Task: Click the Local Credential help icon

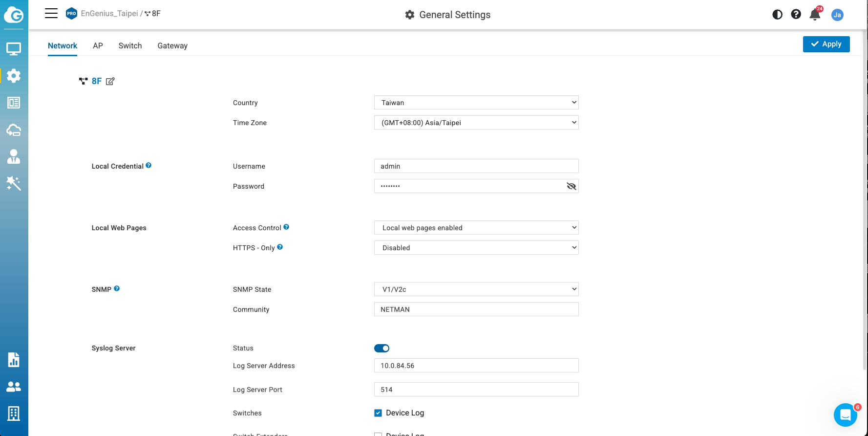Action: click(148, 166)
